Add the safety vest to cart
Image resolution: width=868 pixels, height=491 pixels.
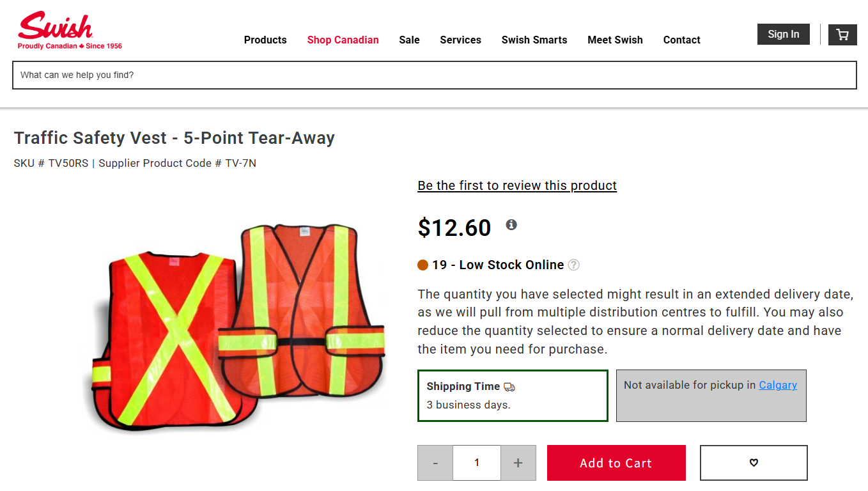tap(616, 462)
